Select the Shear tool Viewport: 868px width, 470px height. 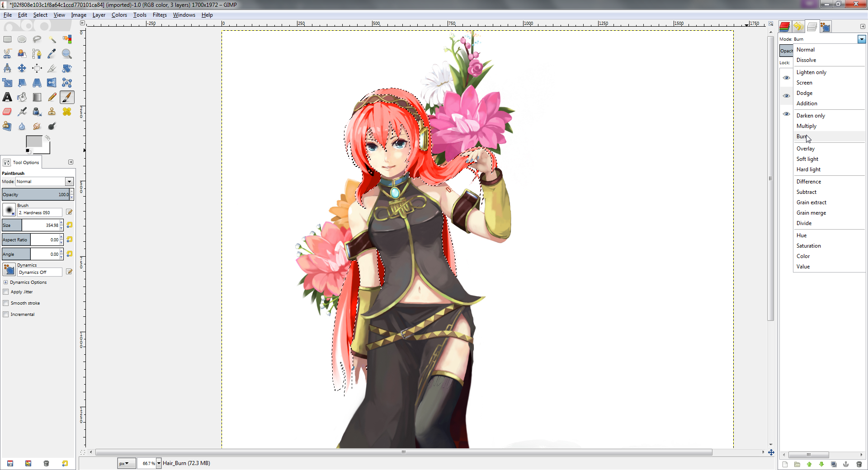tap(22, 83)
